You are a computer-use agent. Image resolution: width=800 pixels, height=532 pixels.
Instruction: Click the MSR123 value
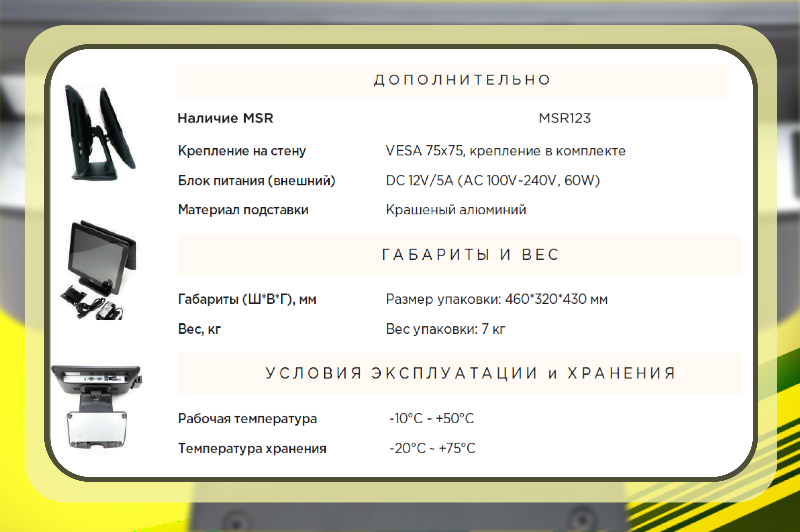[x=565, y=118]
